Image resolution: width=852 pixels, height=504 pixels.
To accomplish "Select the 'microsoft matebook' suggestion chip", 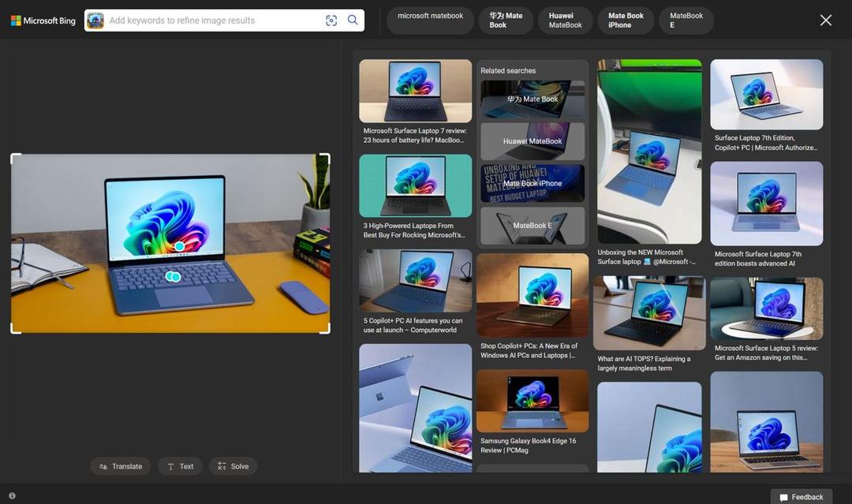I will pyautogui.click(x=431, y=21).
